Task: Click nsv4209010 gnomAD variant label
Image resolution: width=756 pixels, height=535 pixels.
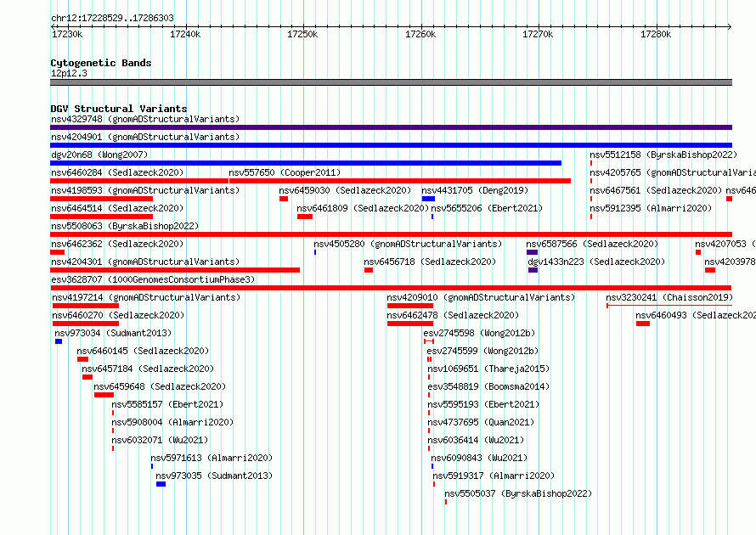Action: coord(481,297)
